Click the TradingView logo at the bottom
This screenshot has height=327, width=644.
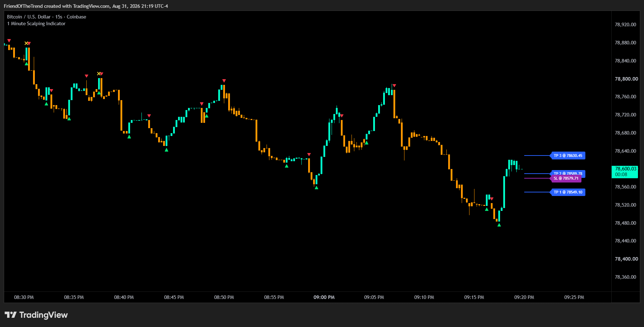(x=36, y=315)
